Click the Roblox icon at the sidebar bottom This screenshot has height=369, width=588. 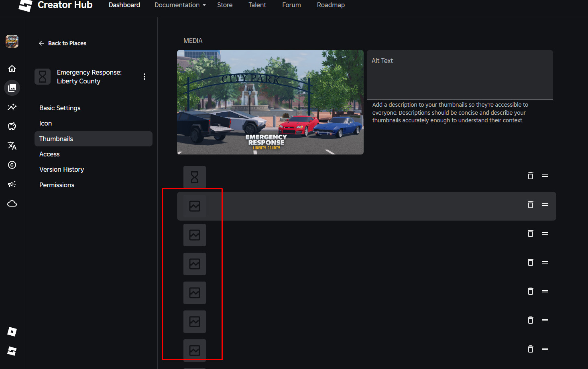coord(12,331)
